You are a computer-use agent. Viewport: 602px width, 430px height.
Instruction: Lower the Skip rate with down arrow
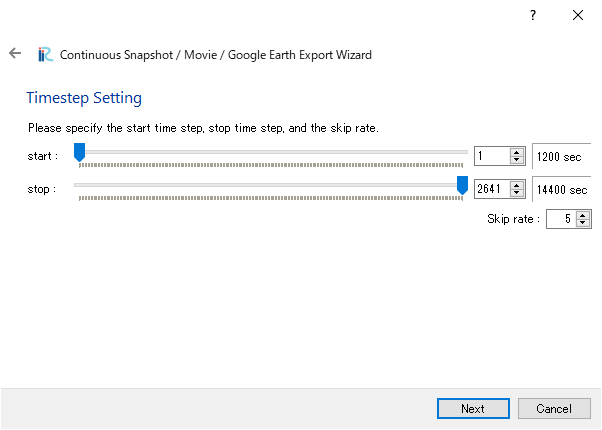(x=583, y=223)
